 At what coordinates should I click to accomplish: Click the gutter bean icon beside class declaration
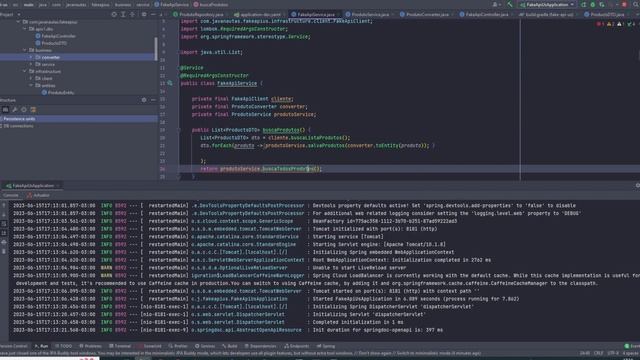[x=170, y=83]
